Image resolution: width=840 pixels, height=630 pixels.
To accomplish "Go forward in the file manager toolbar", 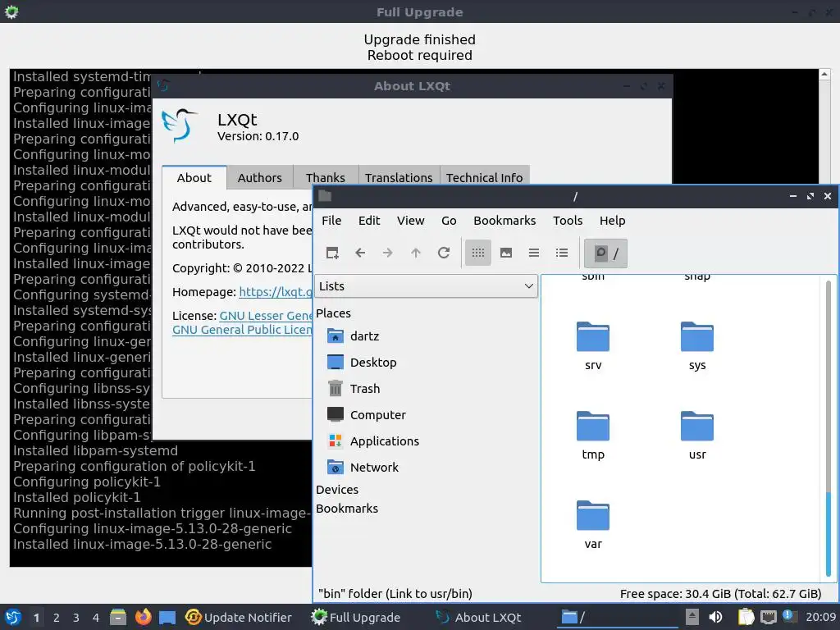I will (x=388, y=253).
